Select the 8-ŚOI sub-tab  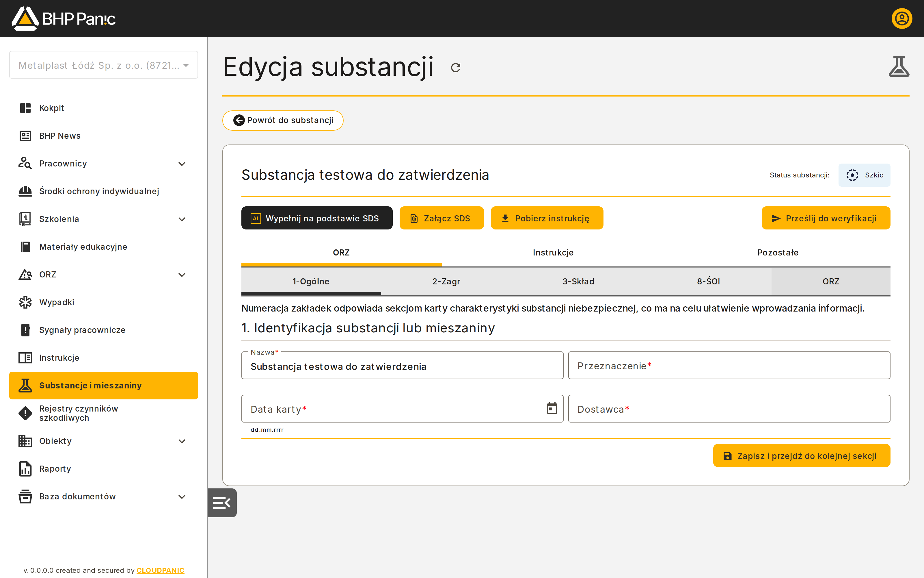[708, 281]
